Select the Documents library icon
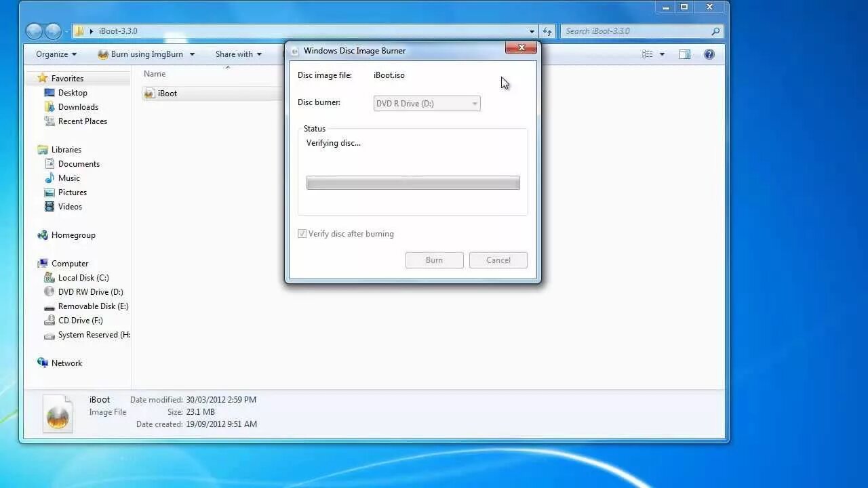 coord(50,164)
